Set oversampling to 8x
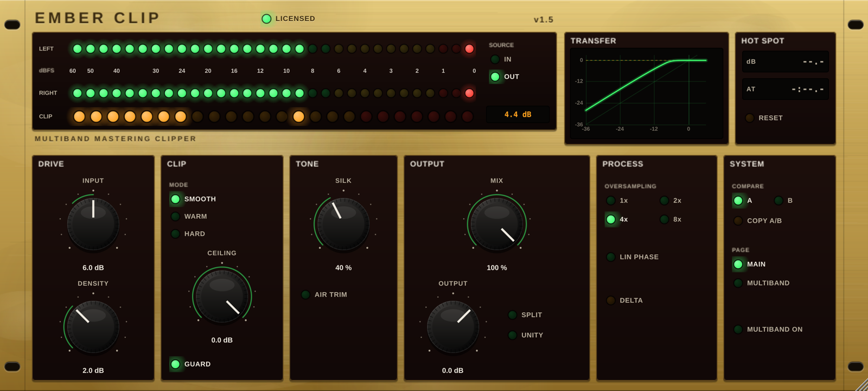 [x=671, y=219]
